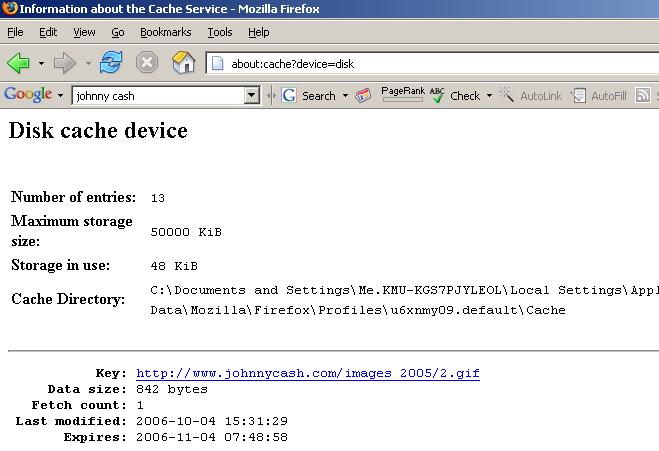The width and height of the screenshot is (659, 451).
Task: Click the 'Maximum storage size:' label
Action: point(71,231)
